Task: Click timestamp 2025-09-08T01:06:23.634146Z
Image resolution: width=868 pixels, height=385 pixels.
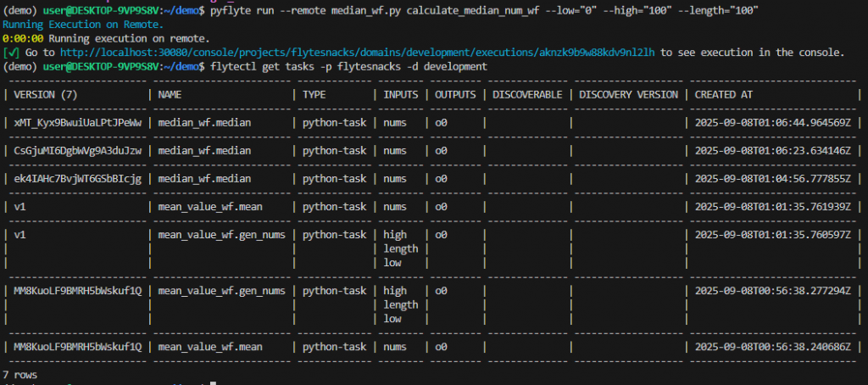Action: coord(773,151)
